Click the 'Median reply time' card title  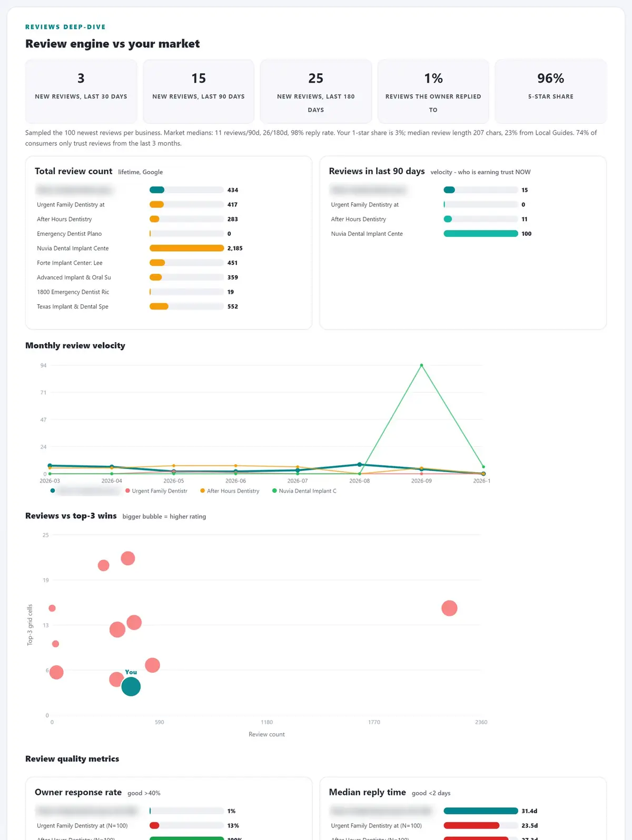[368, 792]
